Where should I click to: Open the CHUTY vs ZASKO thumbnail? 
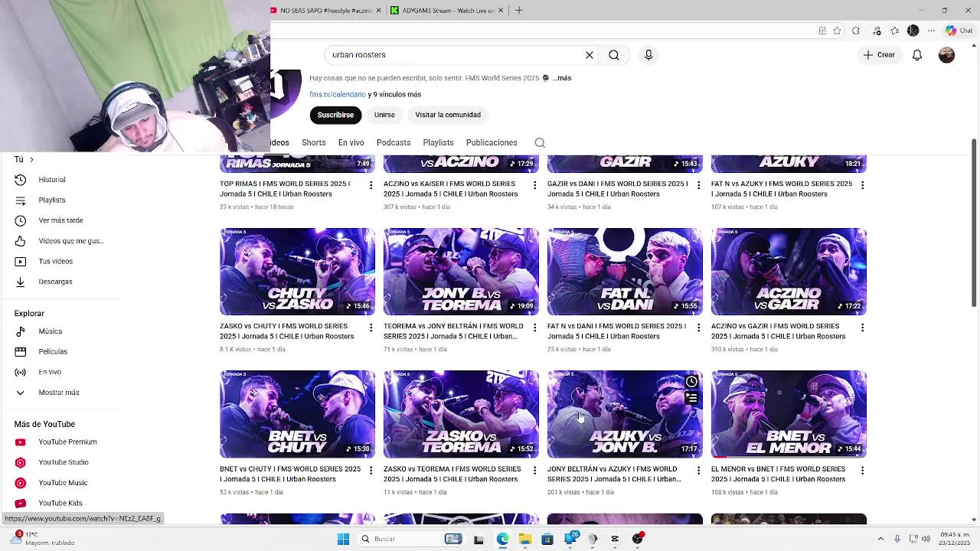298,272
